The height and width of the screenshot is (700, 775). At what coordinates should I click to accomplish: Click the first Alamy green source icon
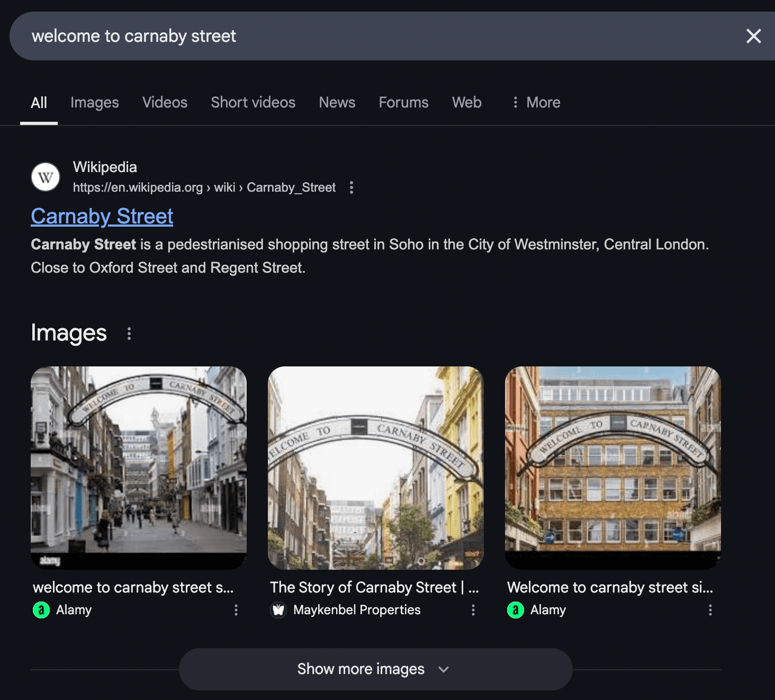click(x=41, y=610)
